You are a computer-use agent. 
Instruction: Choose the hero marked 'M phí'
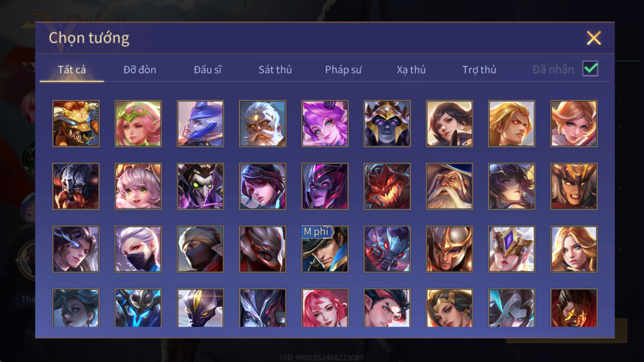coord(325,249)
